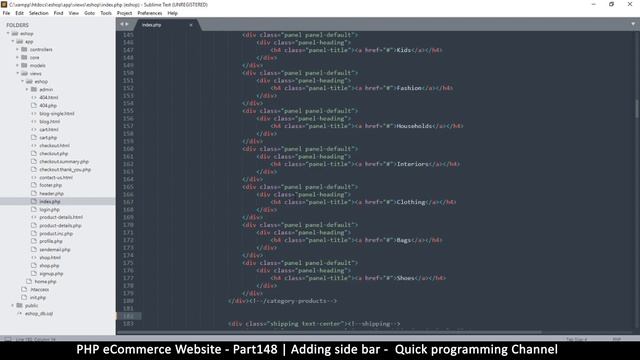Image resolution: width=640 pixels, height=360 pixels.
Task: Click the icon beside eshop_db.sql
Action: 19,313
